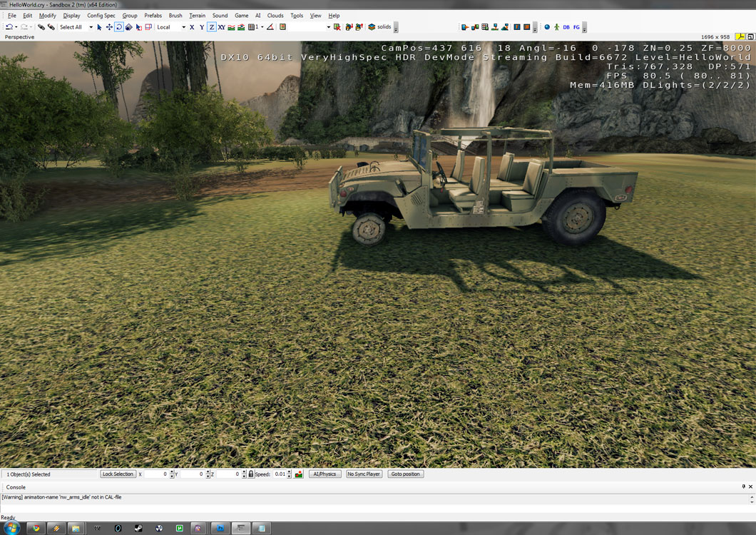
Task: Click the blue orange-square icon, left one
Action: click(517, 27)
